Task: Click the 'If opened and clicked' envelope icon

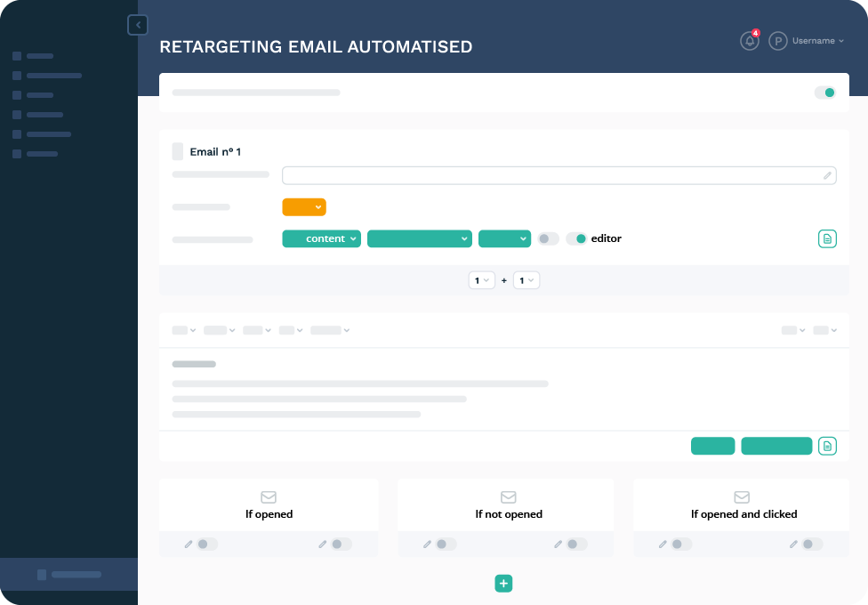Action: (742, 497)
